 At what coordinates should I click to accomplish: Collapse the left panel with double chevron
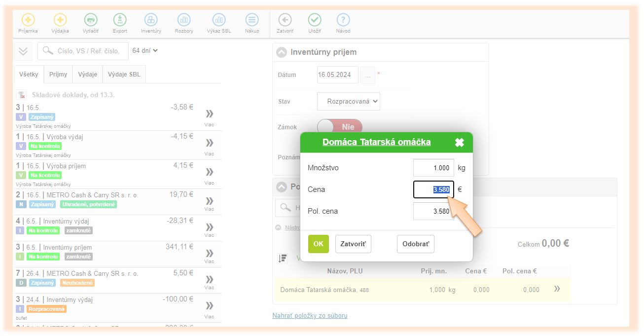(23, 51)
